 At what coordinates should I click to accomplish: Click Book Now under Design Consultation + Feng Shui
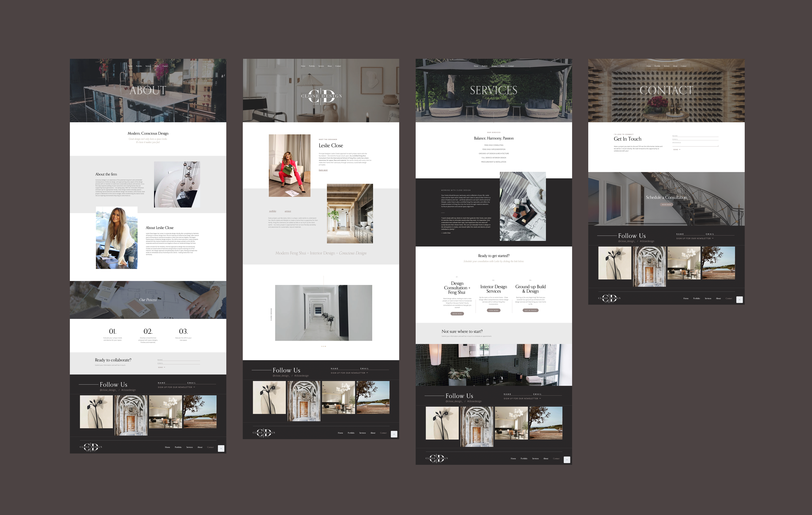(457, 314)
